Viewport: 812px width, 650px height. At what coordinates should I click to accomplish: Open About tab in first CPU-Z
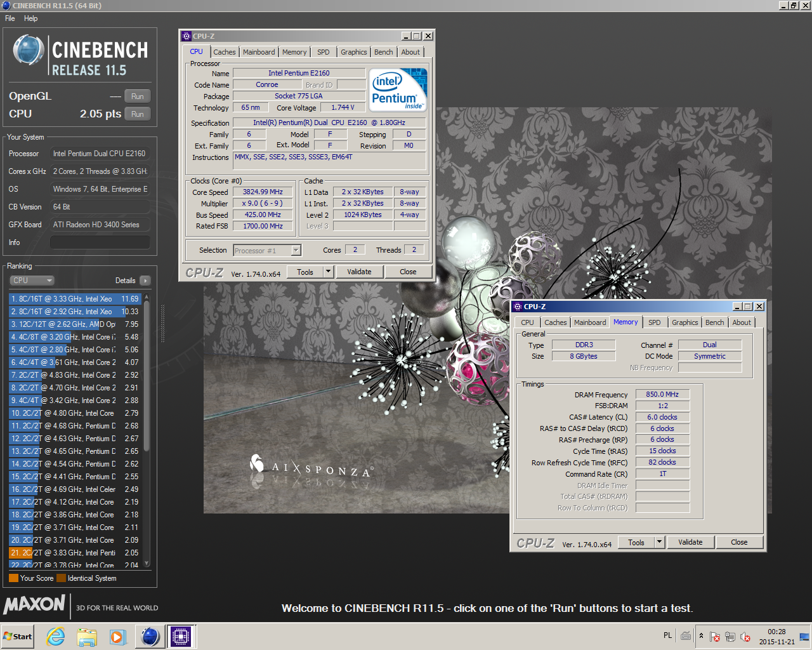coord(410,52)
